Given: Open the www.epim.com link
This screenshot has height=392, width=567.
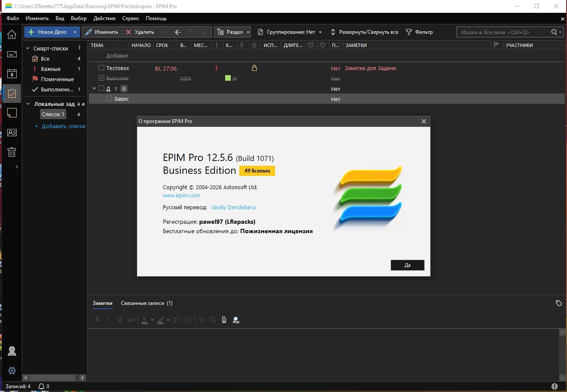Looking at the screenshot, I should tap(181, 196).
